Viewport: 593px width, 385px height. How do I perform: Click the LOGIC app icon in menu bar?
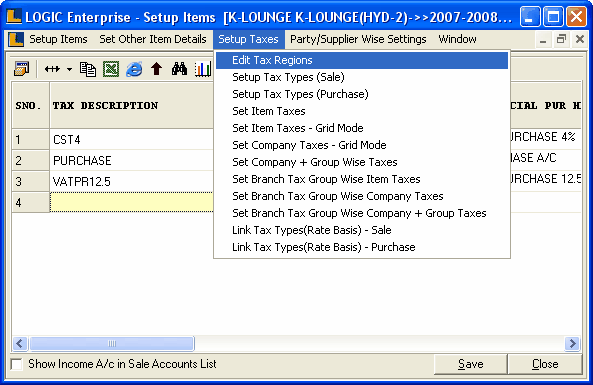click(16, 39)
